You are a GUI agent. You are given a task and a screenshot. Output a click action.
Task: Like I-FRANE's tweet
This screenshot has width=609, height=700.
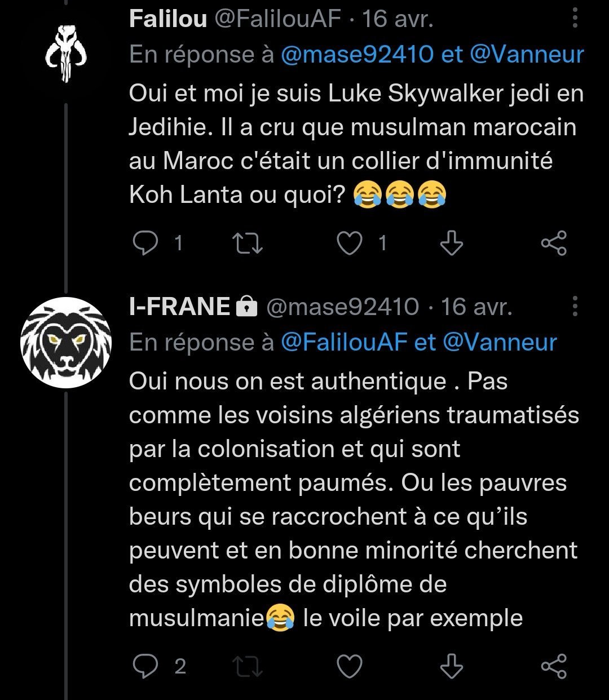349,666
